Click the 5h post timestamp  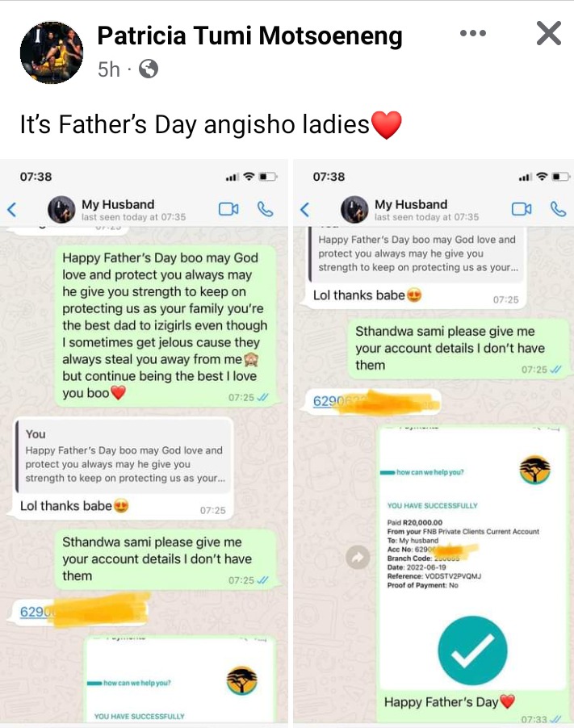click(109, 69)
